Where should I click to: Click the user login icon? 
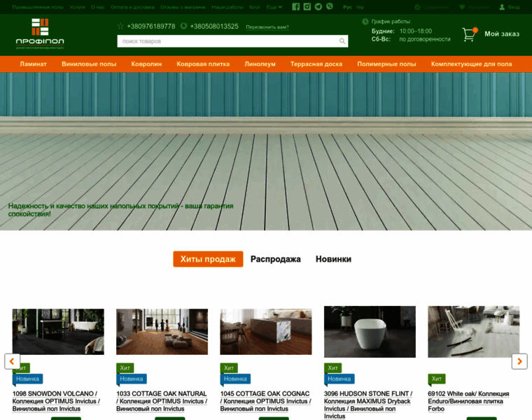(x=502, y=7)
